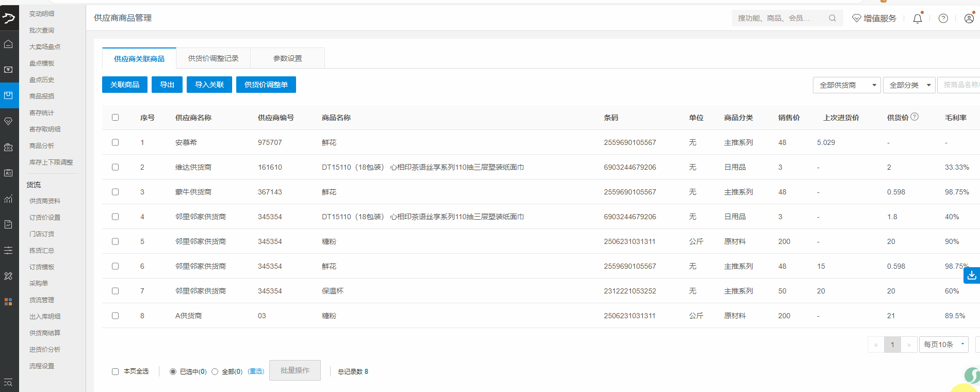Open the diamond marketing icon in the left rail
The height and width of the screenshot is (392, 980).
8,121
